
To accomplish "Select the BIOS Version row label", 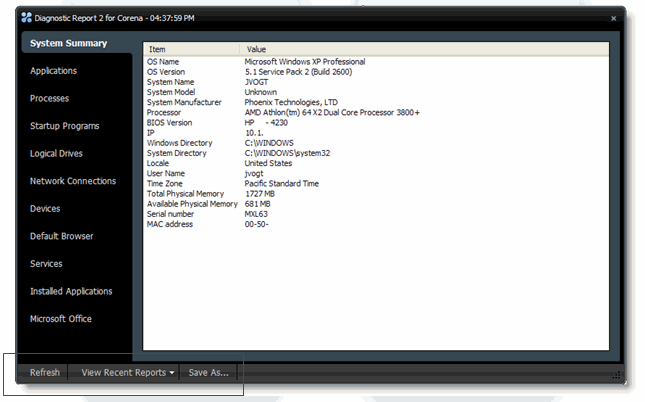I will 169,123.
